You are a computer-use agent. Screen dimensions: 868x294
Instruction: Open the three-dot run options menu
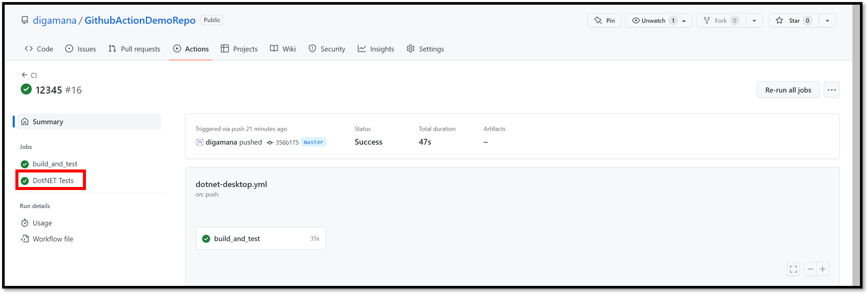coord(832,90)
